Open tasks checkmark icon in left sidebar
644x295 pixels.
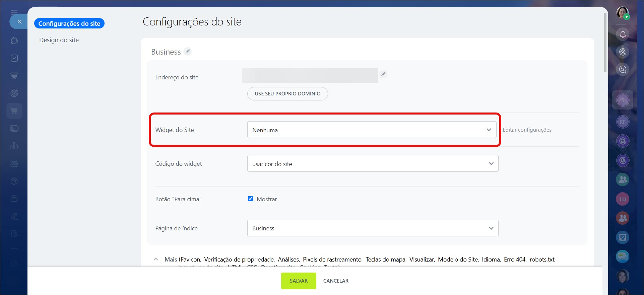(14, 58)
